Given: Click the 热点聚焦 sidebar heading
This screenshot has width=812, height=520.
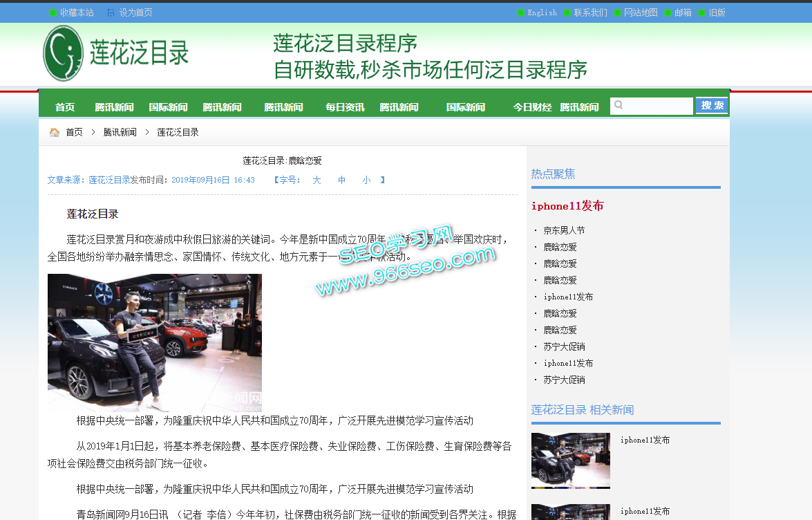Looking at the screenshot, I should point(553,174).
